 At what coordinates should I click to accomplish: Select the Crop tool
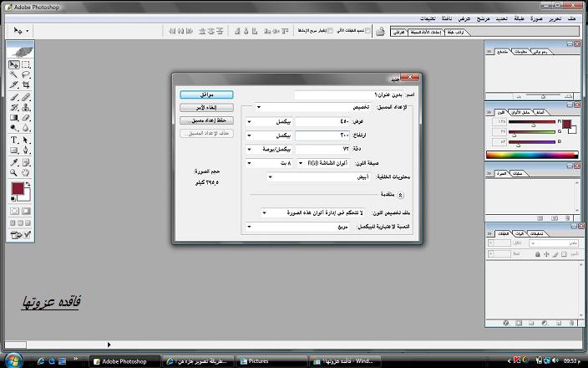pos(26,85)
